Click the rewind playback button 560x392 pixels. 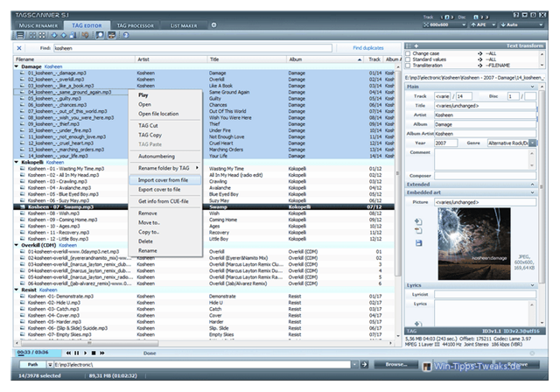click(68, 353)
